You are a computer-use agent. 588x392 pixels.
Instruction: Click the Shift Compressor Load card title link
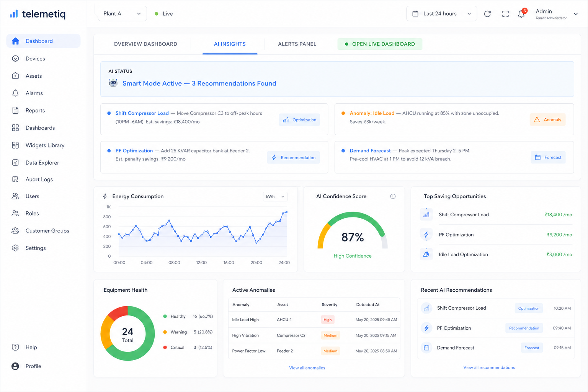142,113
